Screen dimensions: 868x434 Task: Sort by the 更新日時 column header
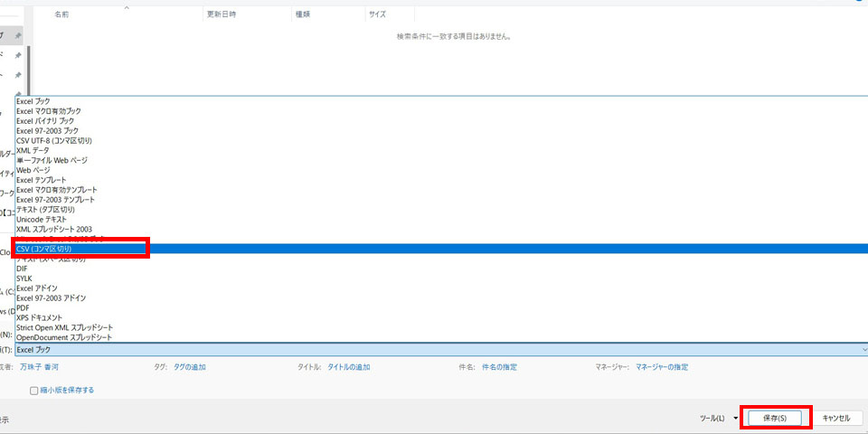pyautogui.click(x=222, y=15)
